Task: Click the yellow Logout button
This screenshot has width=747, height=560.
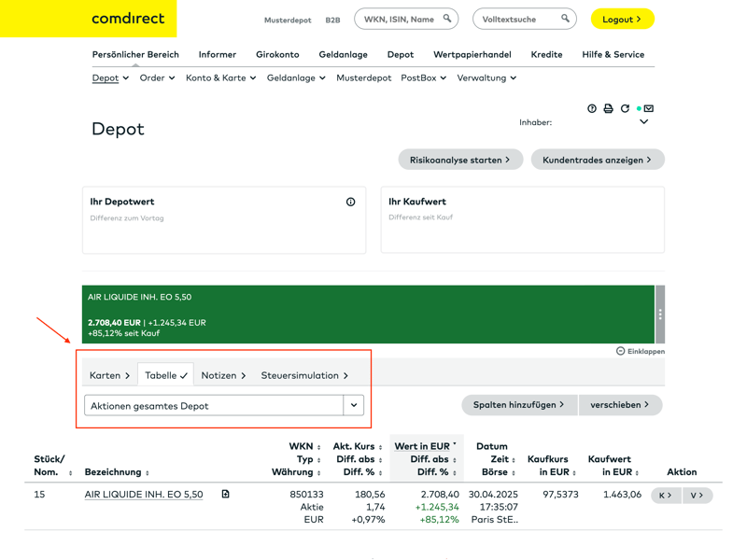Action: pos(622,19)
